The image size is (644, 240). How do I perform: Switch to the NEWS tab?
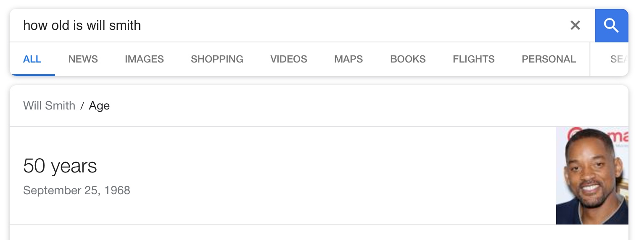point(83,59)
